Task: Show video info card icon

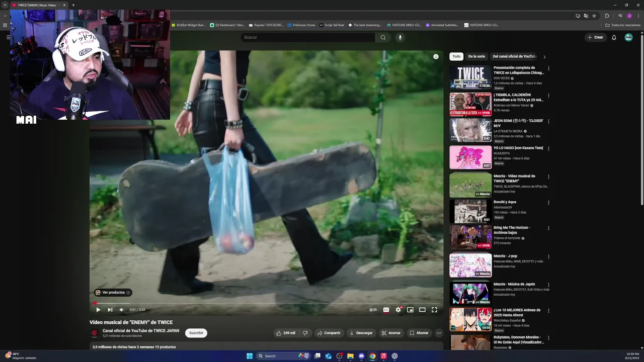Action: tap(436, 56)
